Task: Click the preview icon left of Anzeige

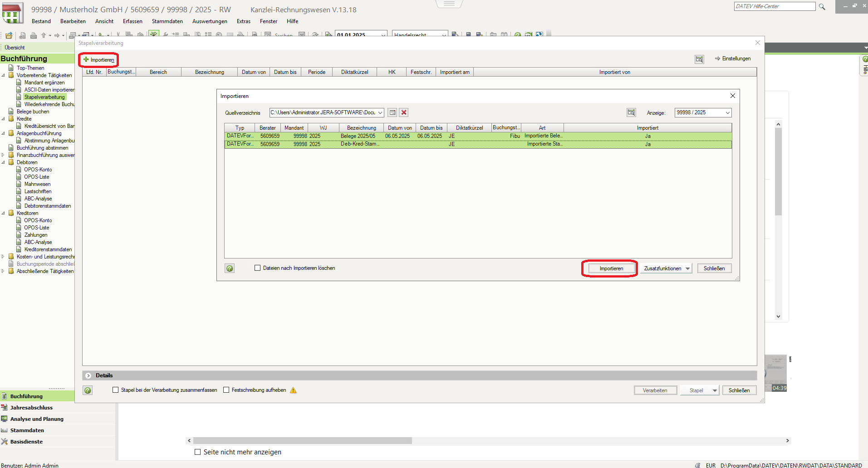Action: [631, 112]
